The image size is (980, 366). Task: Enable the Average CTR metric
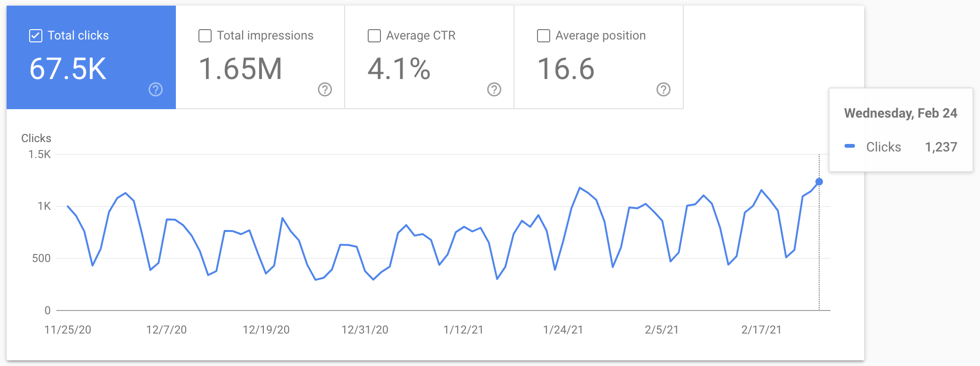coord(373,35)
